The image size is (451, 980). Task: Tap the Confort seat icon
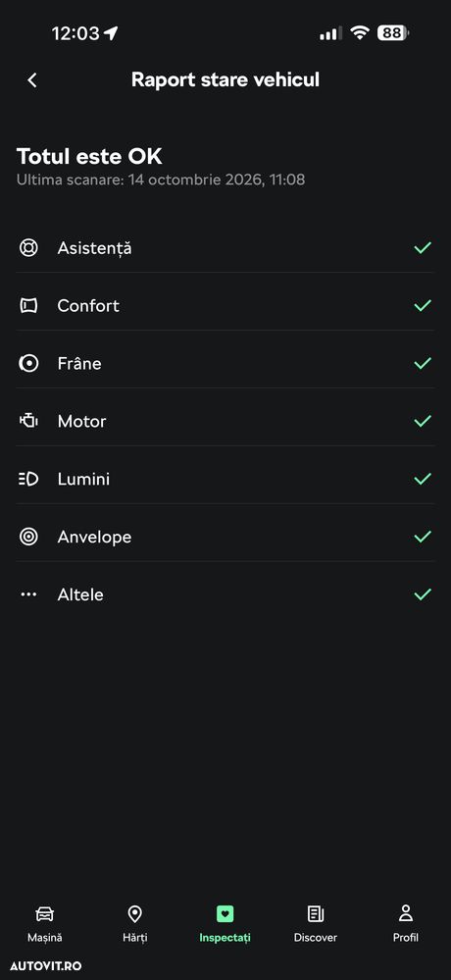28,306
